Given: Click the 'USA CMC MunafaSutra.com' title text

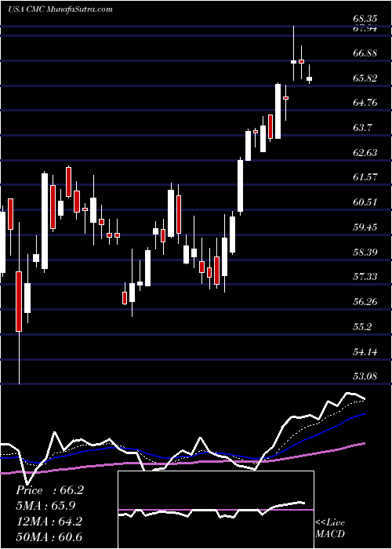Looking at the screenshot, I should 60,9.
